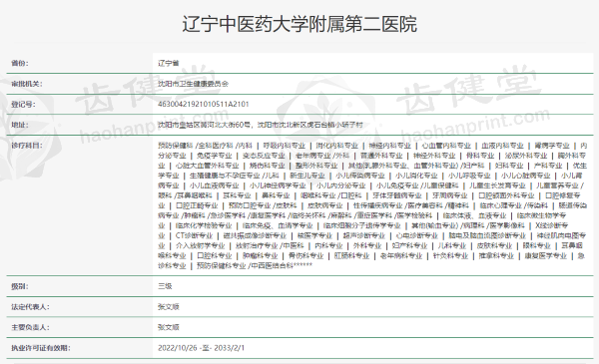Select the 主要负责人 label

click(x=30, y=327)
